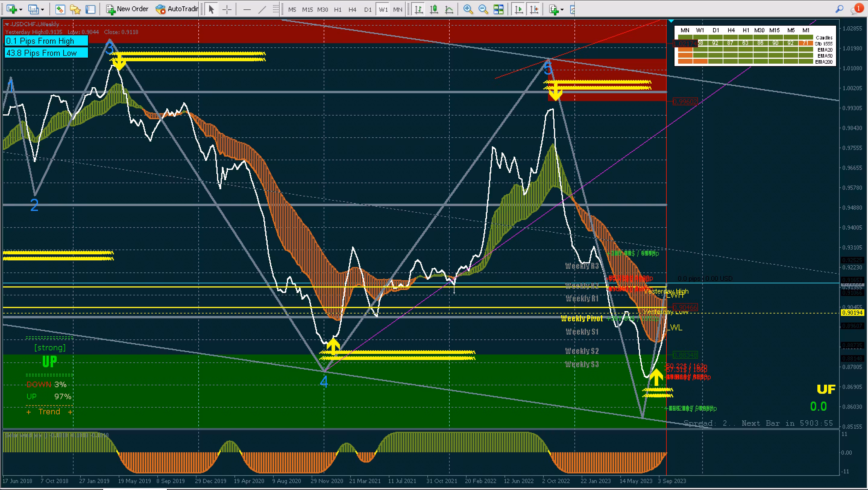
Task: Tile chart windows icon
Action: point(498,9)
